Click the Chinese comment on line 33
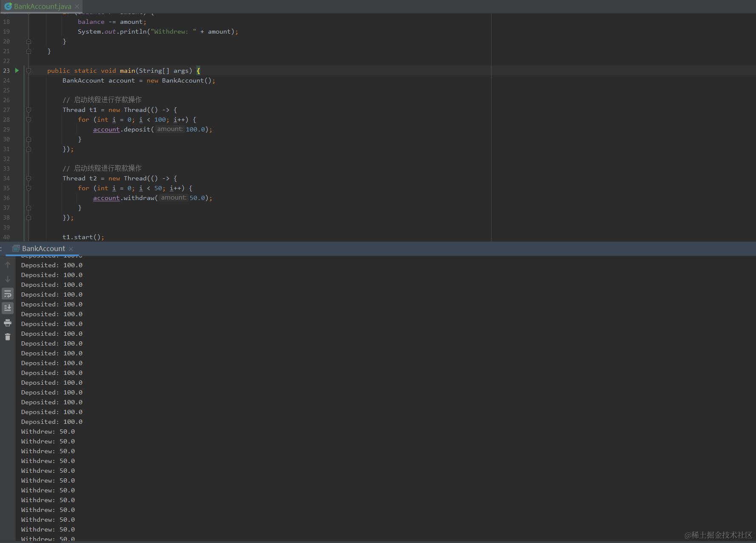This screenshot has height=543, width=756. tap(102, 168)
